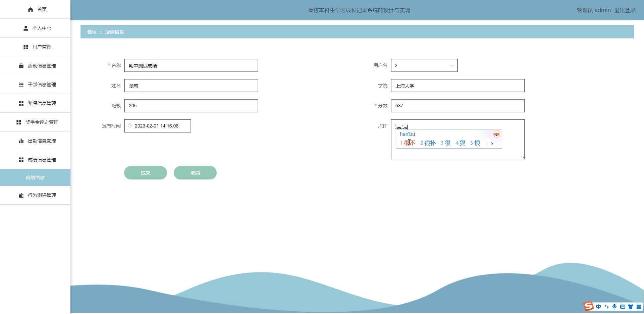Image resolution: width=644 pixels, height=314 pixels.
Task: Open the 用户名 dropdown showing 2
Action: coord(424,65)
